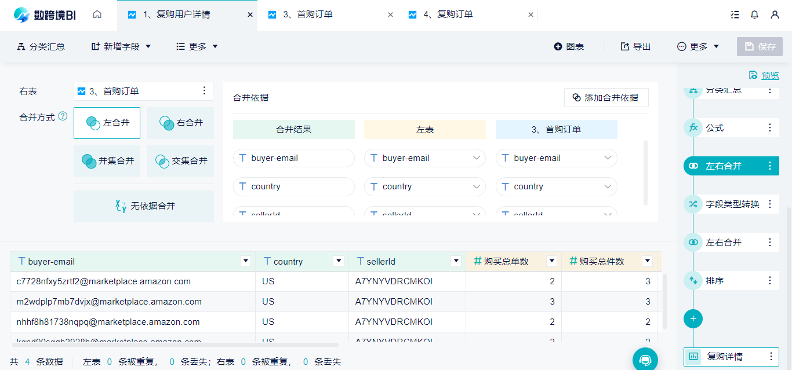792x370 pixels.
Task: Close the 4、复购订单 tab
Action: click(x=530, y=15)
